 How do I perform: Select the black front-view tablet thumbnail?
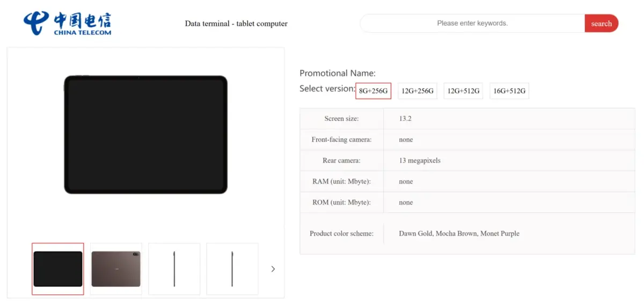point(58,269)
